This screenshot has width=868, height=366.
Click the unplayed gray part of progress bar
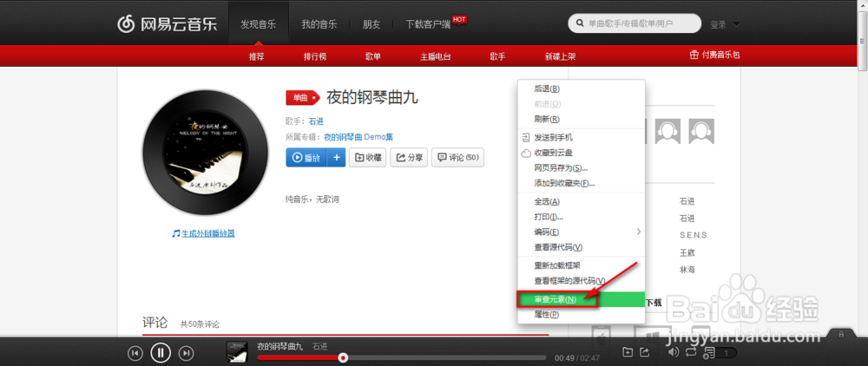pyautogui.click(x=447, y=357)
